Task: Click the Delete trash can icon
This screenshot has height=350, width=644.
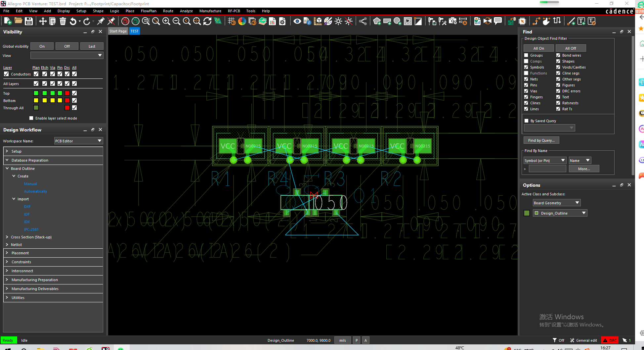Action: pyautogui.click(x=63, y=21)
